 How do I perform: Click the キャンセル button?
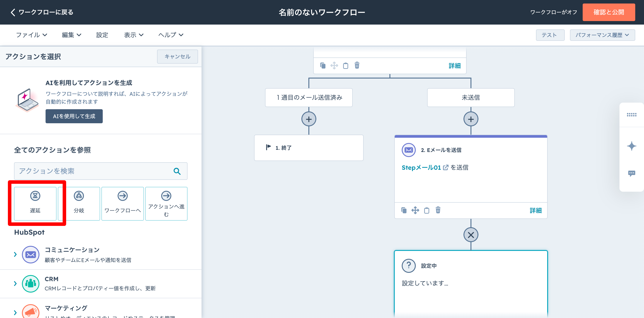pyautogui.click(x=177, y=57)
